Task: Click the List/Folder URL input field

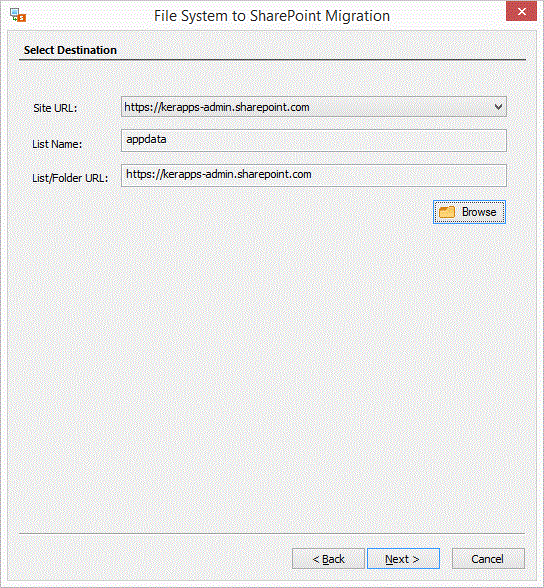Action: coord(313,175)
